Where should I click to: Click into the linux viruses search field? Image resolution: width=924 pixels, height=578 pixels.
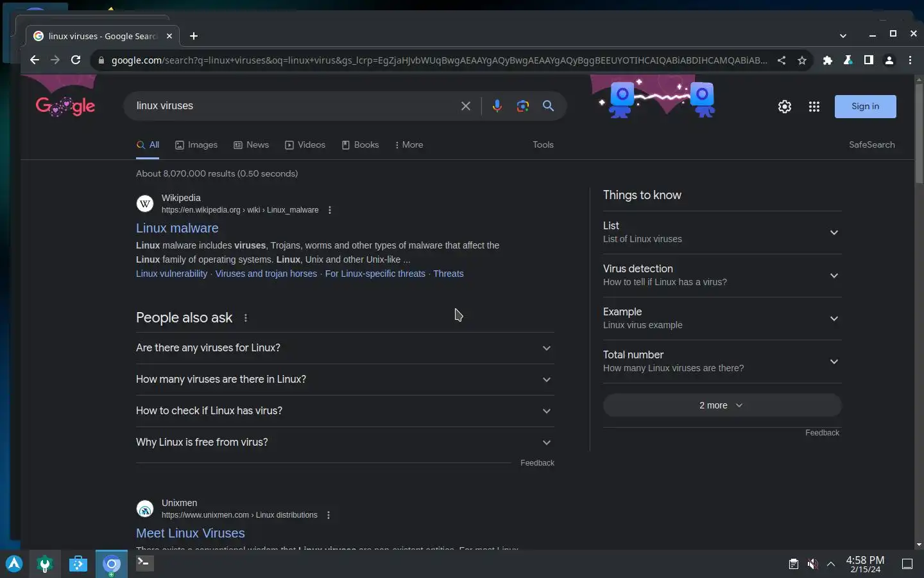point(292,106)
